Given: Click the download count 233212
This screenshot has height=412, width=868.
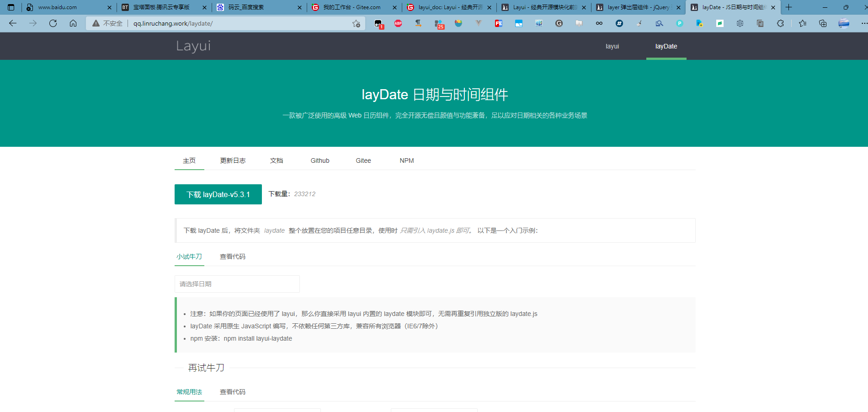Looking at the screenshot, I should point(304,194).
